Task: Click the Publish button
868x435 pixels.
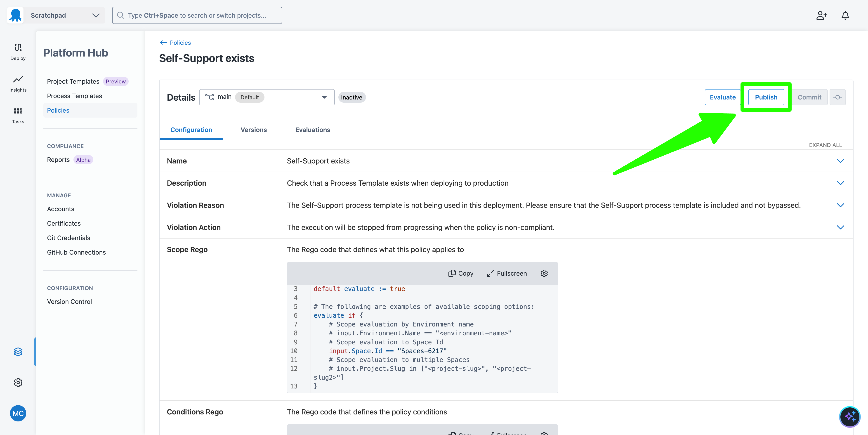Action: tap(766, 97)
